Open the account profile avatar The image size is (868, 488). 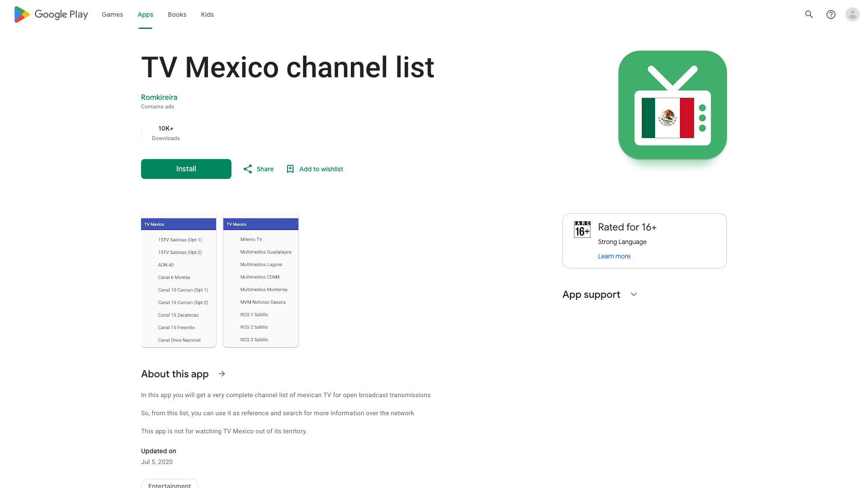(853, 14)
